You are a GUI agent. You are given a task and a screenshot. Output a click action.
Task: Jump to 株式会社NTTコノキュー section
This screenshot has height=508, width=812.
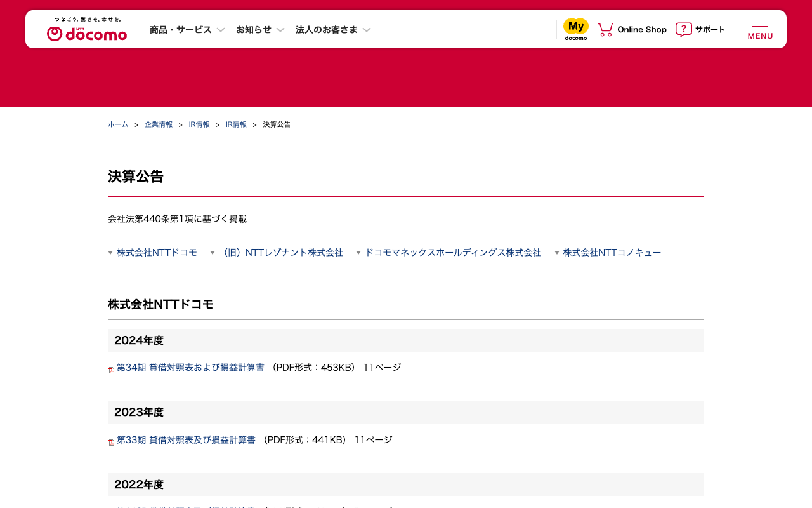click(x=612, y=253)
